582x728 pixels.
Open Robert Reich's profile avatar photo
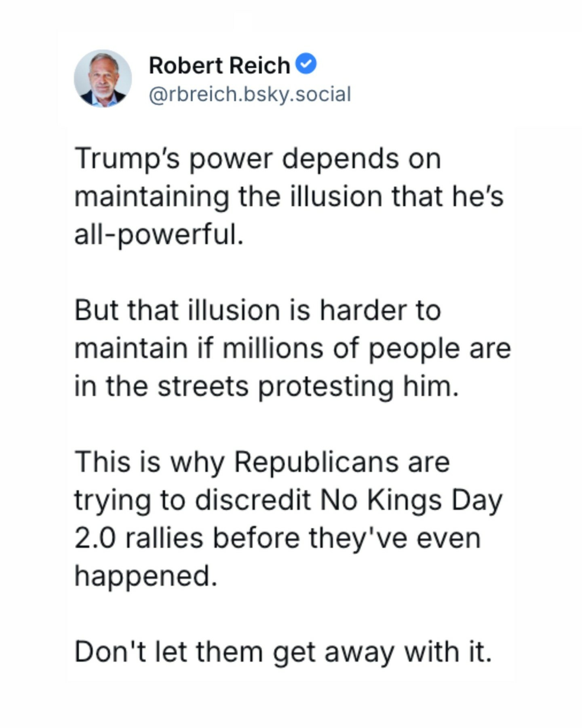(103, 78)
